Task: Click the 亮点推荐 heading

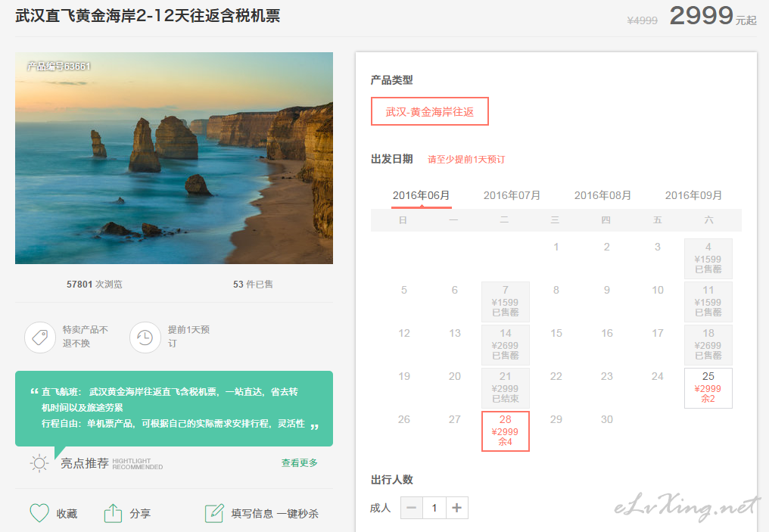Action: point(85,463)
